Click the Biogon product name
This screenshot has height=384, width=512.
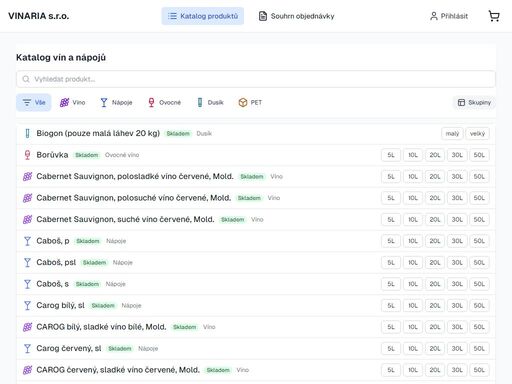tap(98, 133)
